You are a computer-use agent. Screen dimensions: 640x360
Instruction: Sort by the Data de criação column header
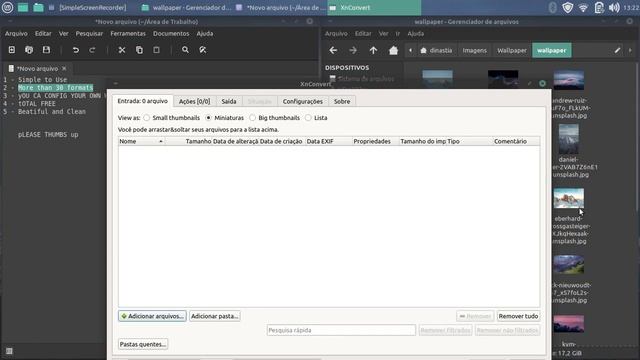point(281,141)
